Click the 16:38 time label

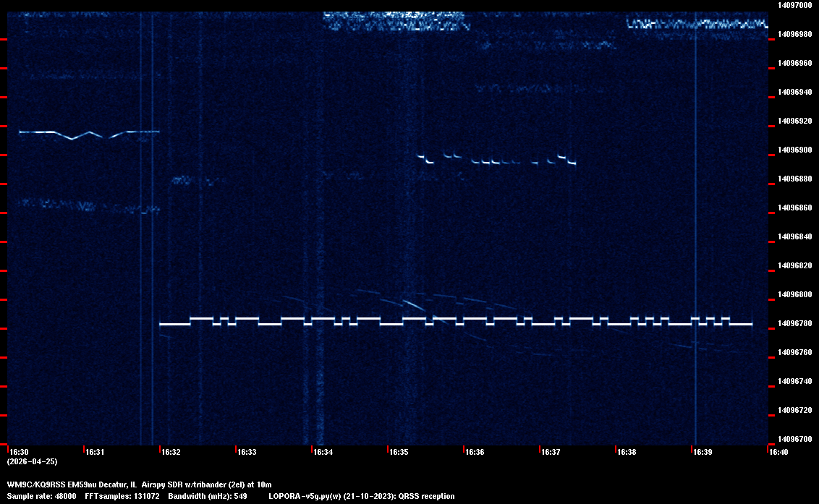point(627,452)
